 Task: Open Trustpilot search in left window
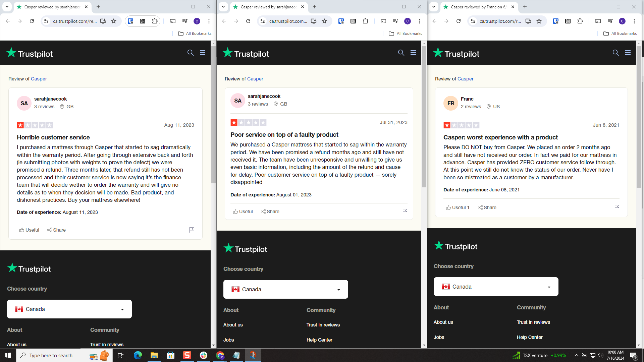[191, 53]
